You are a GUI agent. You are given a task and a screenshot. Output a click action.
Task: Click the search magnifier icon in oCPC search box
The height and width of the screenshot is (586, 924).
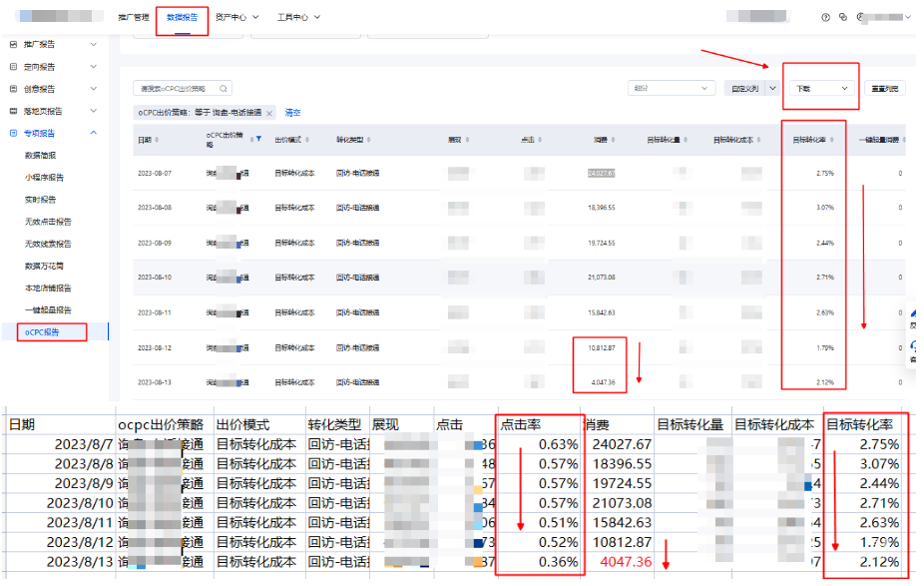(223, 89)
